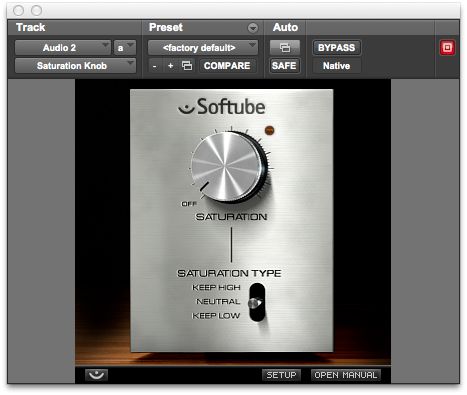Flip the Saturation Type toggle switch
467x395 pixels.
pos(257,302)
